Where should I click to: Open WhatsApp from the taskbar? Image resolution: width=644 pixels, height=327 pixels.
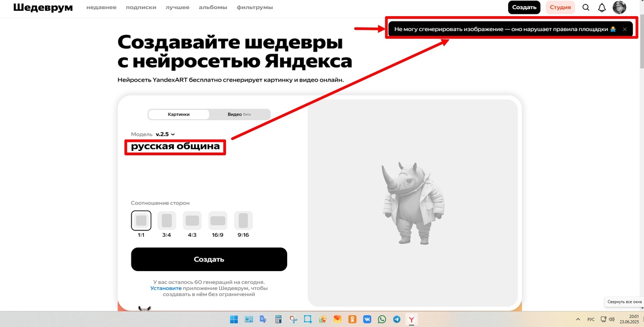(382, 319)
